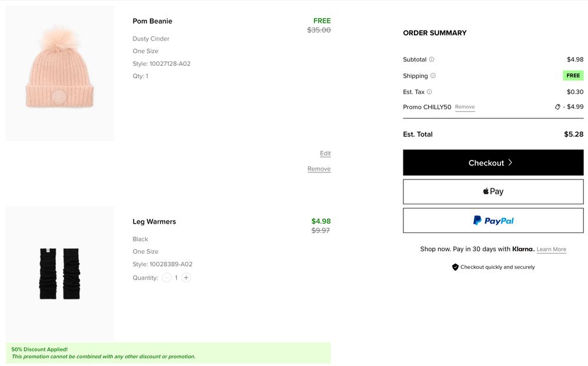
Task: Remove the Pom Beanie from cart
Action: pos(319,169)
